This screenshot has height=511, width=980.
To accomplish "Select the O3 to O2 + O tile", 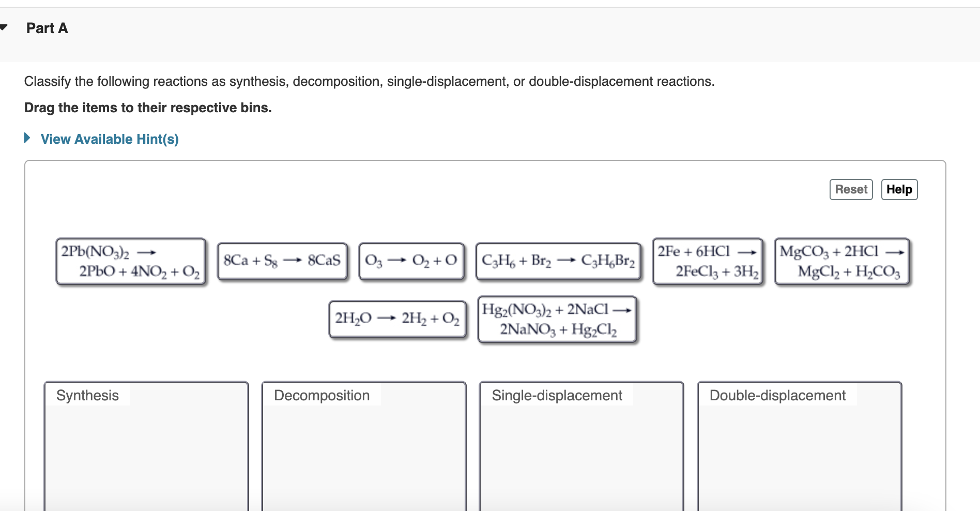I will (x=411, y=261).
